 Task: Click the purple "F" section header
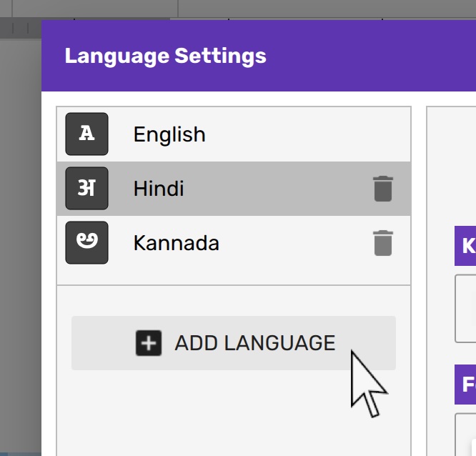(466, 385)
